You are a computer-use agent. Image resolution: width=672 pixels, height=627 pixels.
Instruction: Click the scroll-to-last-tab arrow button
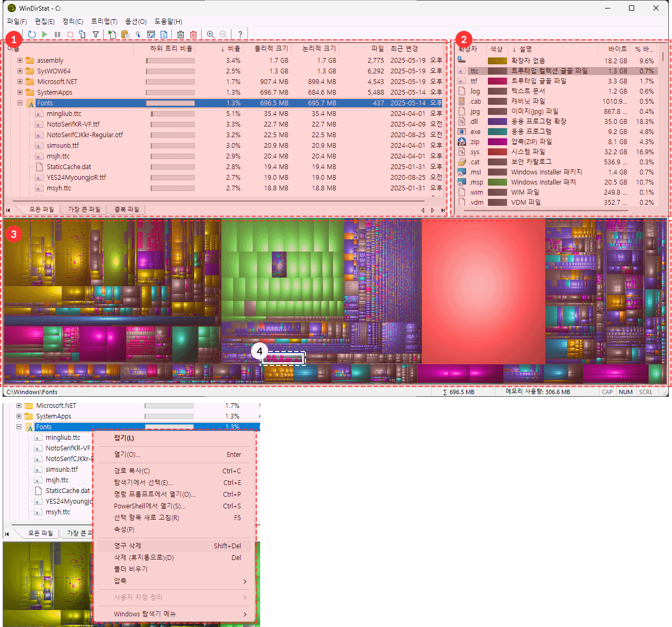pos(443,210)
